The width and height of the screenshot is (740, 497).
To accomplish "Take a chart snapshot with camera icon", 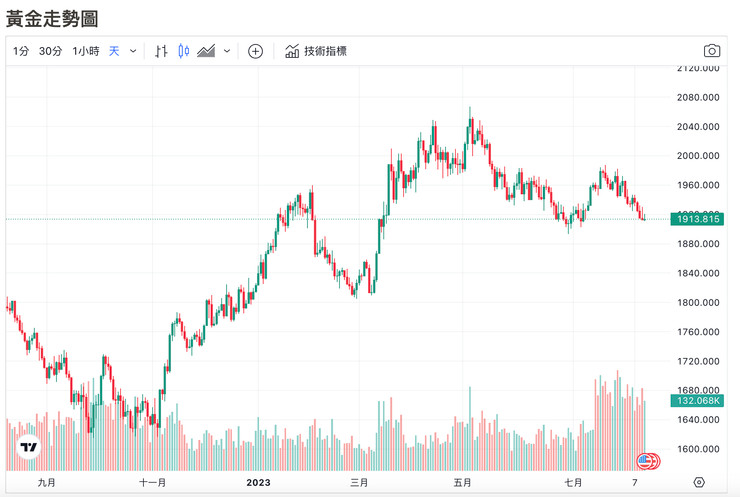I will 711,51.
